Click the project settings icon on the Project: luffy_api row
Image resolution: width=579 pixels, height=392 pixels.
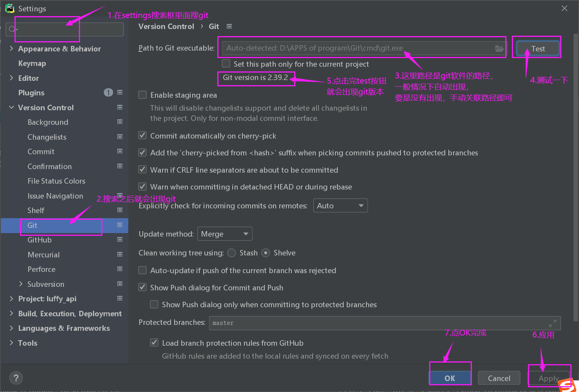pos(120,299)
